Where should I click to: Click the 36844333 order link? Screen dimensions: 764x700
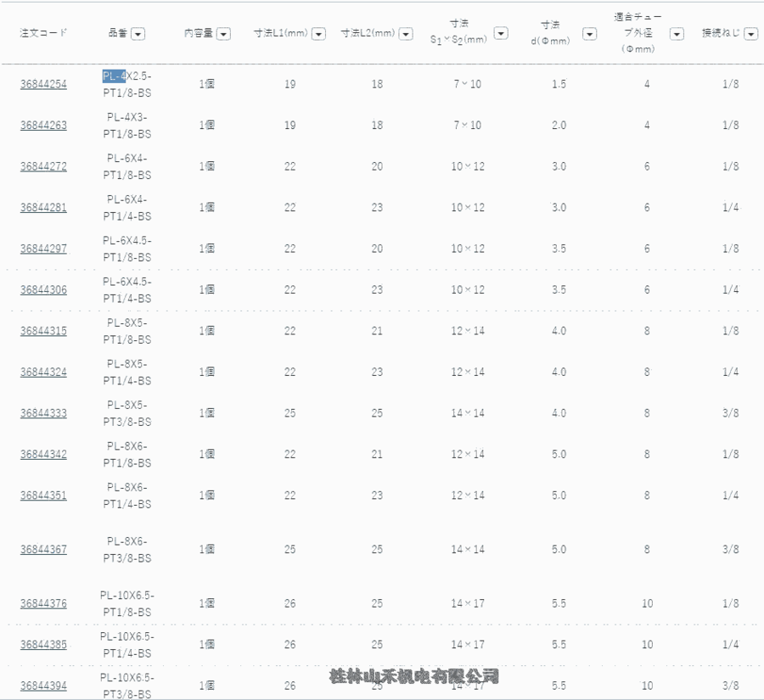[x=43, y=413]
